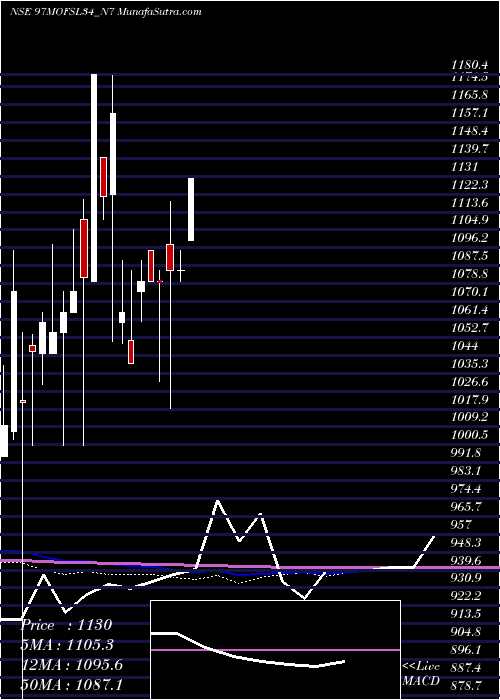This screenshot has height=700, width=500.
Task: Click the 1061.4 price axis label
Action: pyautogui.click(x=469, y=310)
